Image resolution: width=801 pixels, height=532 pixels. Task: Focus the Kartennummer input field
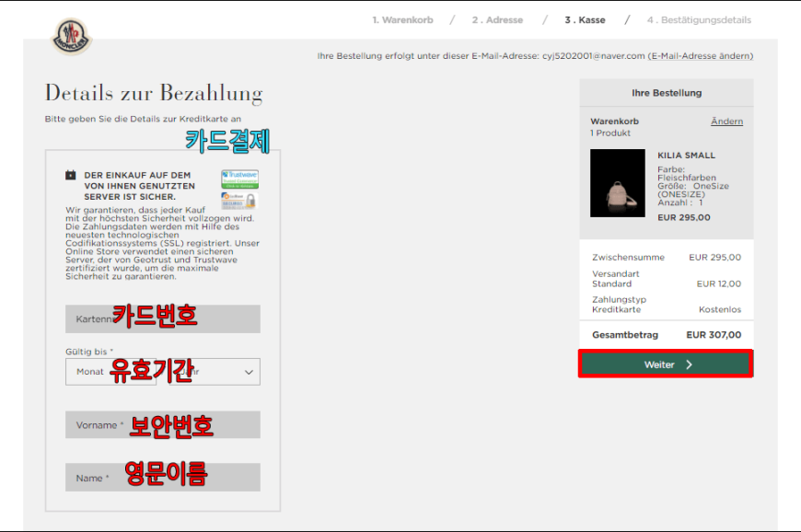click(x=162, y=319)
